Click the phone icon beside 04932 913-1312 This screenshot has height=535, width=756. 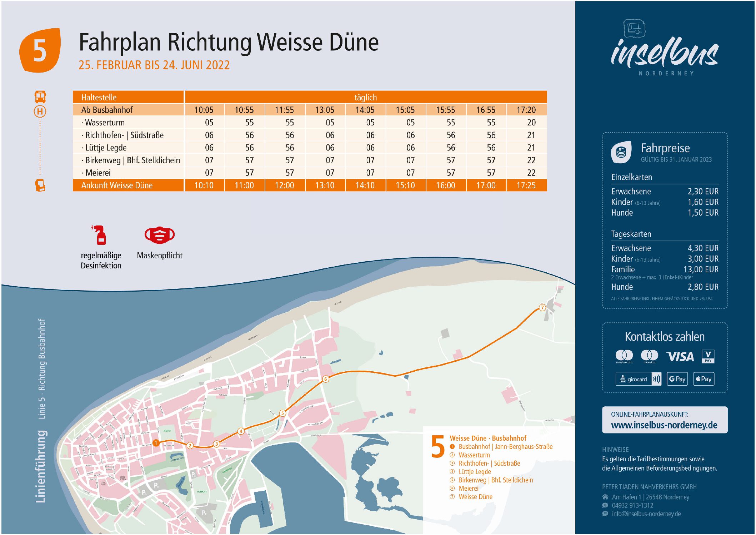tap(605, 505)
